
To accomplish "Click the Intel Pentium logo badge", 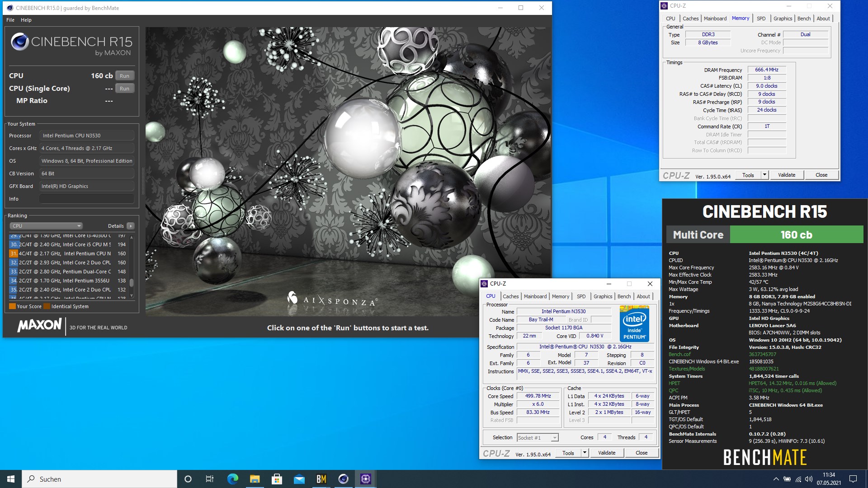I will click(634, 324).
